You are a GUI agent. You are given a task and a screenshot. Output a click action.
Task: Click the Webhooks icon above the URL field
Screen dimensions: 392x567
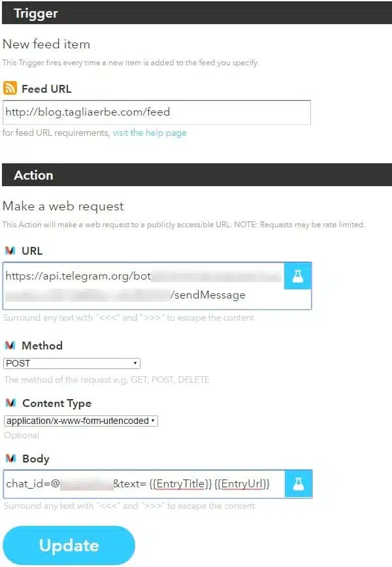[10, 250]
